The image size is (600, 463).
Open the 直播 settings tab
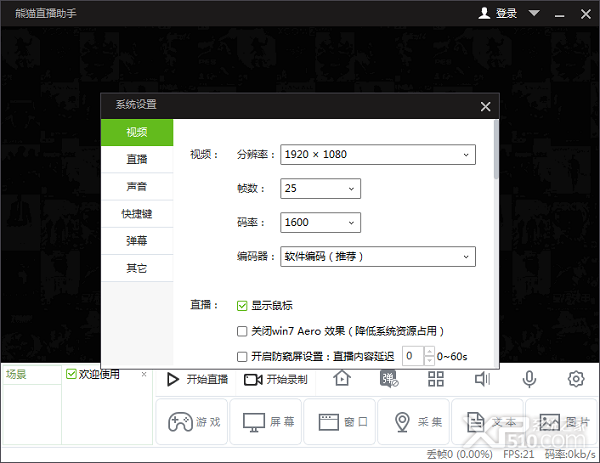click(137, 159)
